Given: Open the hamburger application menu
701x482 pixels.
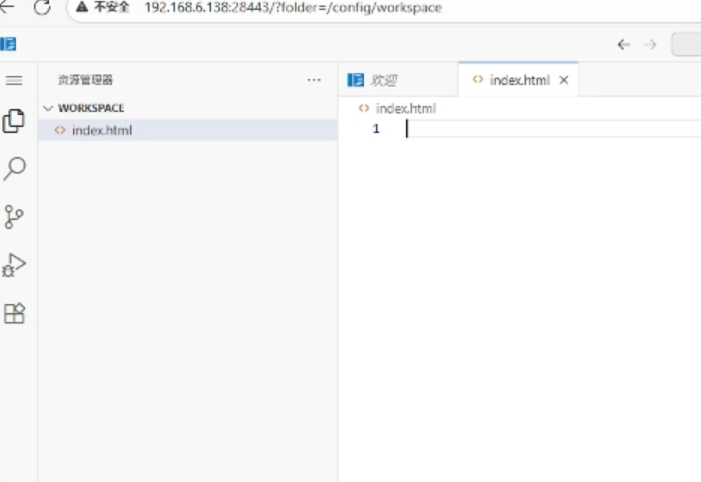Looking at the screenshot, I should click(14, 80).
